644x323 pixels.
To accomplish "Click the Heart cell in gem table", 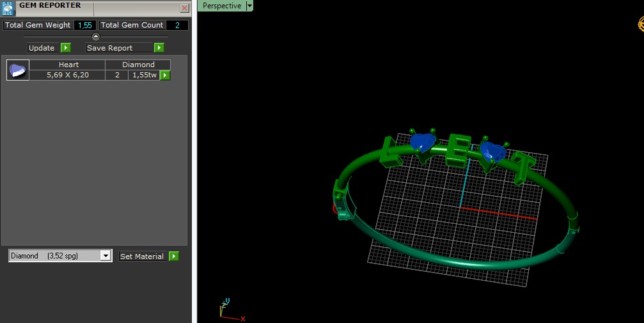I will coord(67,65).
